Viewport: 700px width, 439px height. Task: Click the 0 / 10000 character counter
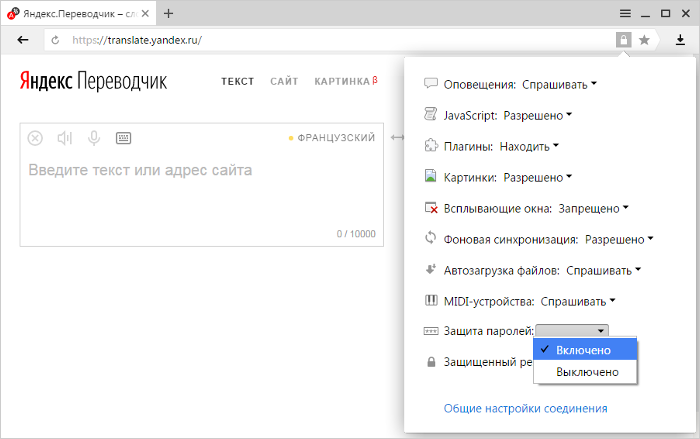coord(356,234)
